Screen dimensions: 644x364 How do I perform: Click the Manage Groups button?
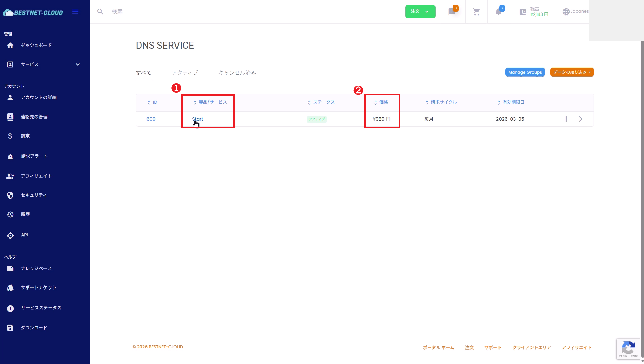coord(525,72)
